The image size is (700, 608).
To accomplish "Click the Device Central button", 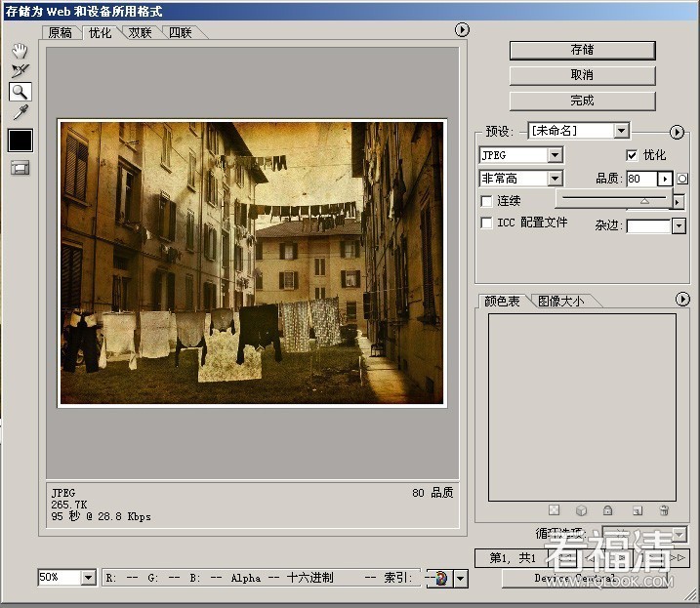I will pyautogui.click(x=585, y=579).
